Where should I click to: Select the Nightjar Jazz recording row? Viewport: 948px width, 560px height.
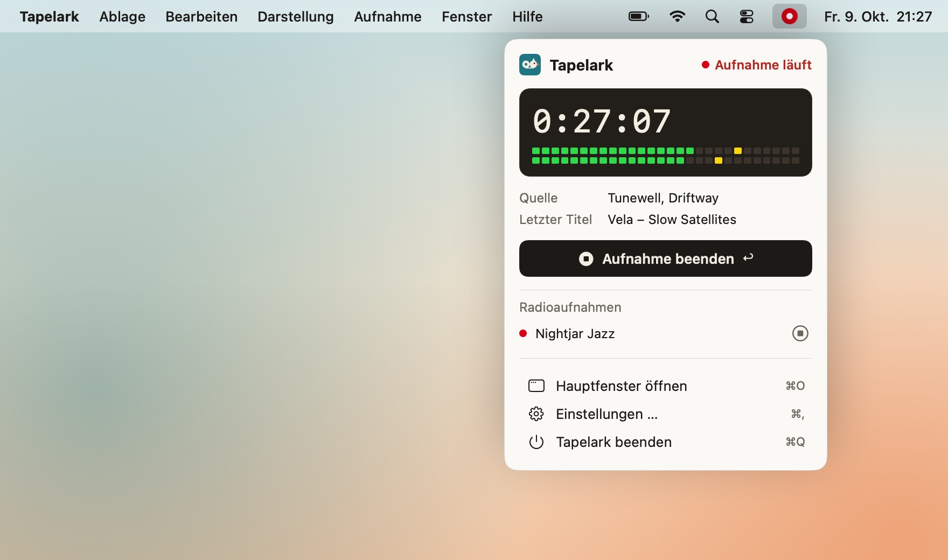pyautogui.click(x=666, y=333)
